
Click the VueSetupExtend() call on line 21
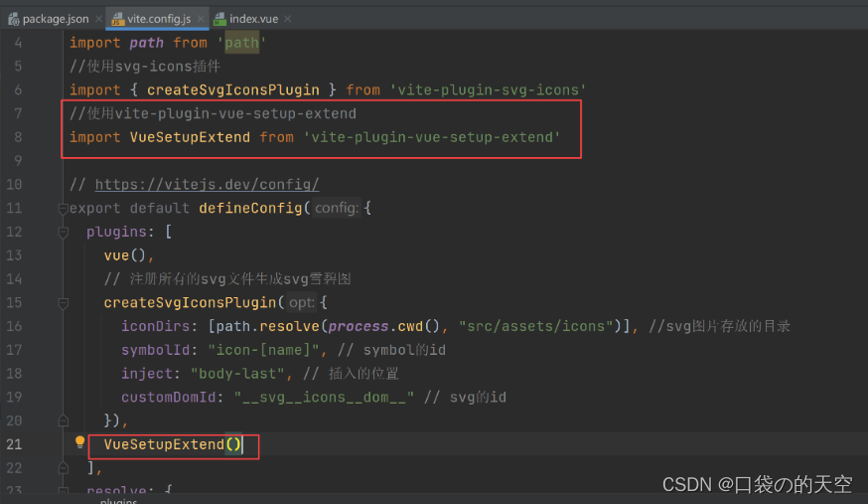tap(173, 444)
